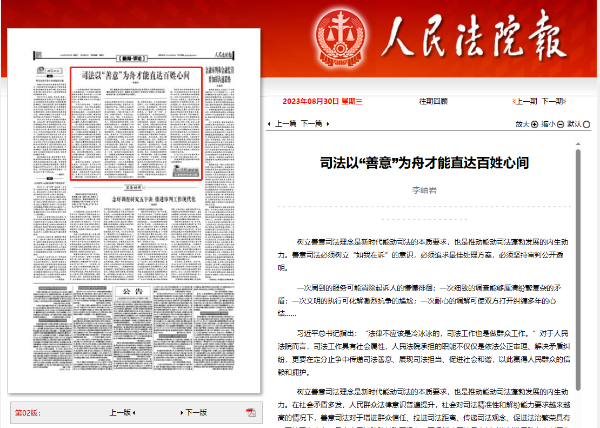Reset text size with the 默认 circle icon
The height and width of the screenshot is (428, 600).
587,125
